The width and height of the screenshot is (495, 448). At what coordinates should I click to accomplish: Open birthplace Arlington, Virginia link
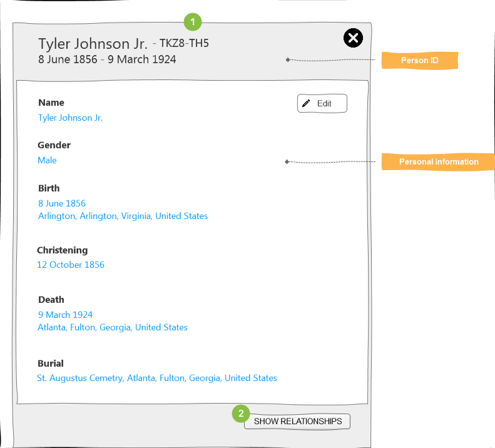(x=123, y=216)
